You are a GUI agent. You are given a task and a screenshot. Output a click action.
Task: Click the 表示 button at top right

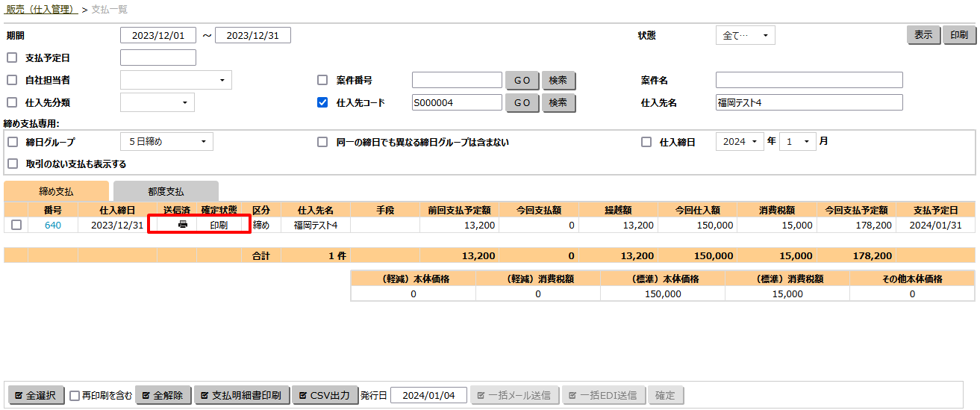click(x=923, y=35)
